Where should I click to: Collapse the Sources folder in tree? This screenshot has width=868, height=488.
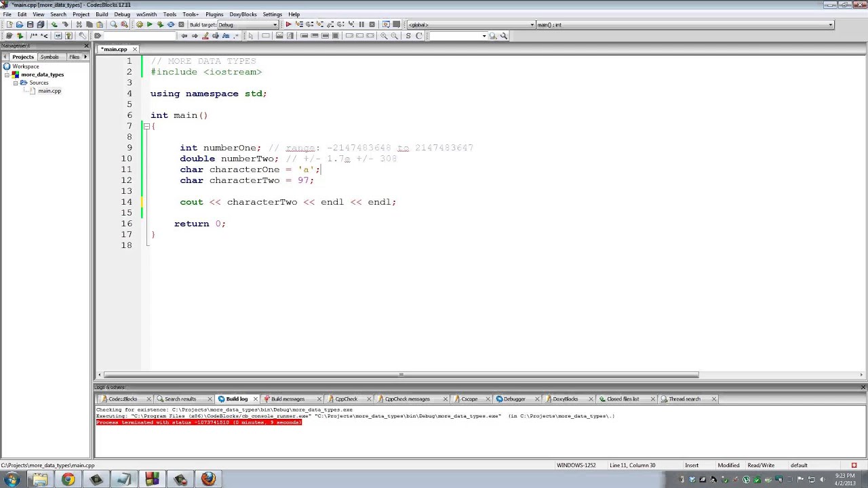click(x=15, y=83)
